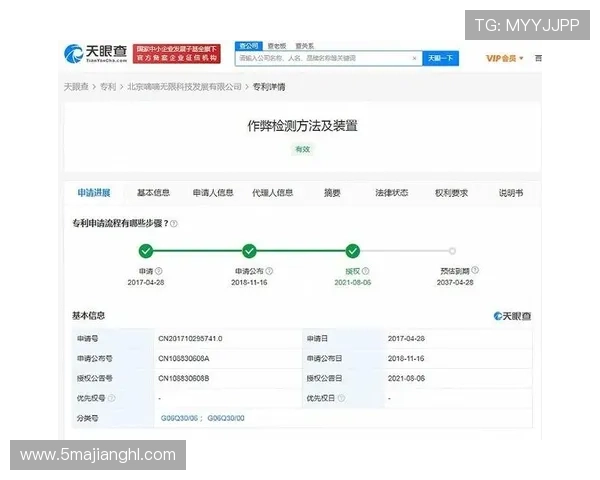Select the 查公司 search tab

pyautogui.click(x=249, y=46)
